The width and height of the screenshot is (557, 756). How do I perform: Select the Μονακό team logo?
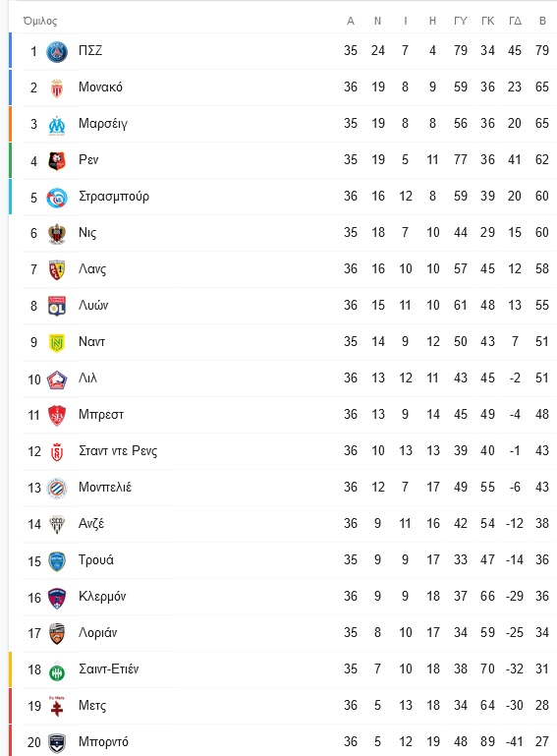pyautogui.click(x=57, y=88)
